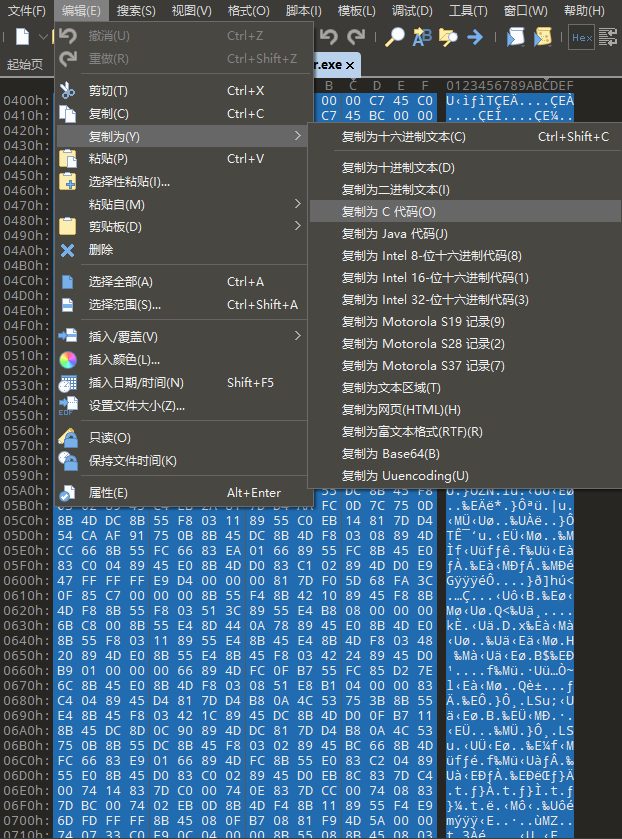Open the 工具(T) menu
Screen dimensions: 622x839
pyautogui.click(x=467, y=10)
